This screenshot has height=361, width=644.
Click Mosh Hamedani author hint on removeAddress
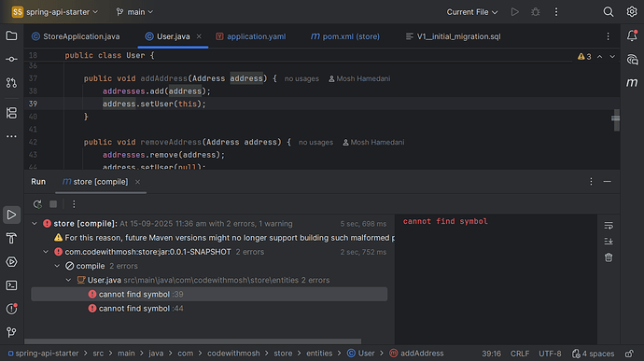tap(373, 142)
